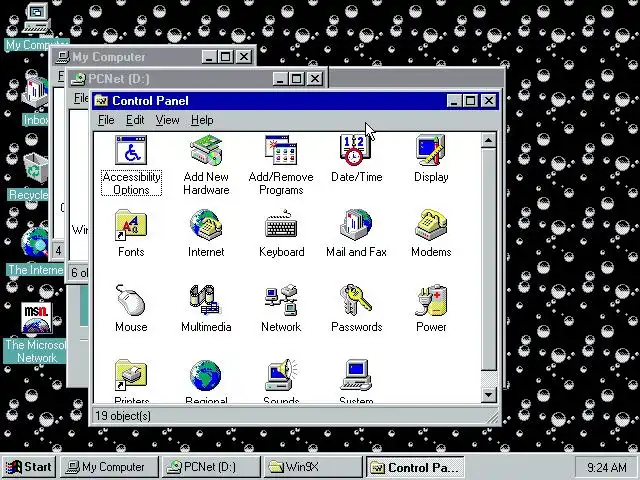This screenshot has height=480, width=640.
Task: Click the Control Panel vertical scrollbar thumb
Action: (489, 260)
